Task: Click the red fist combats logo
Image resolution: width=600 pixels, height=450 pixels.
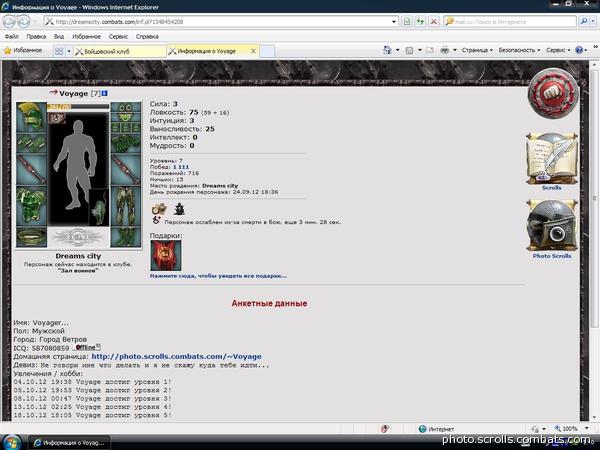Action: 552,92
